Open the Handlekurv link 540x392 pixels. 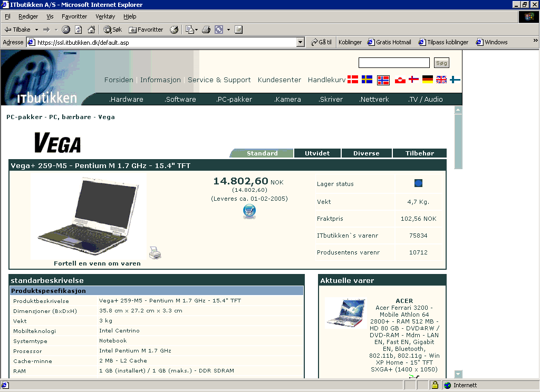[326, 80]
